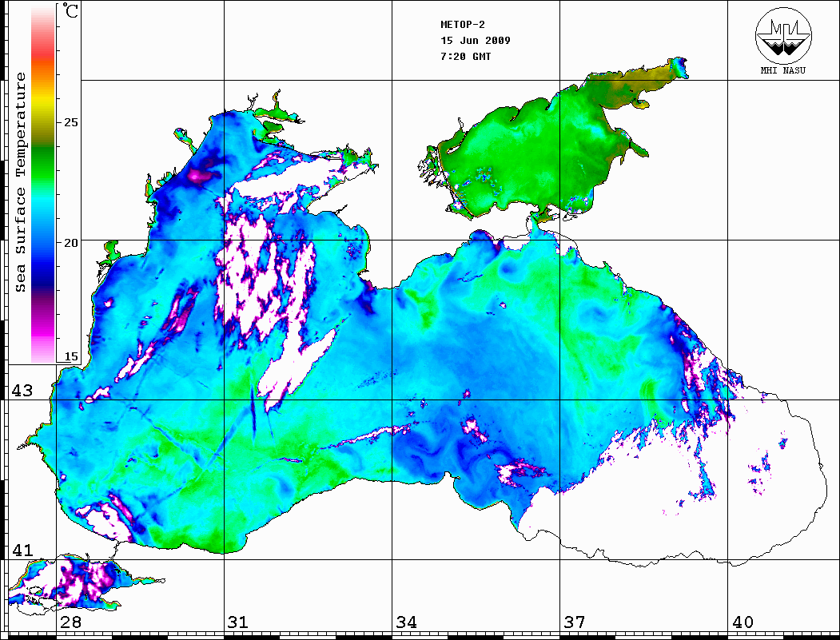Click the '20' tick on the temperature scale
This screenshot has height=640, width=840.
pyautogui.click(x=70, y=243)
